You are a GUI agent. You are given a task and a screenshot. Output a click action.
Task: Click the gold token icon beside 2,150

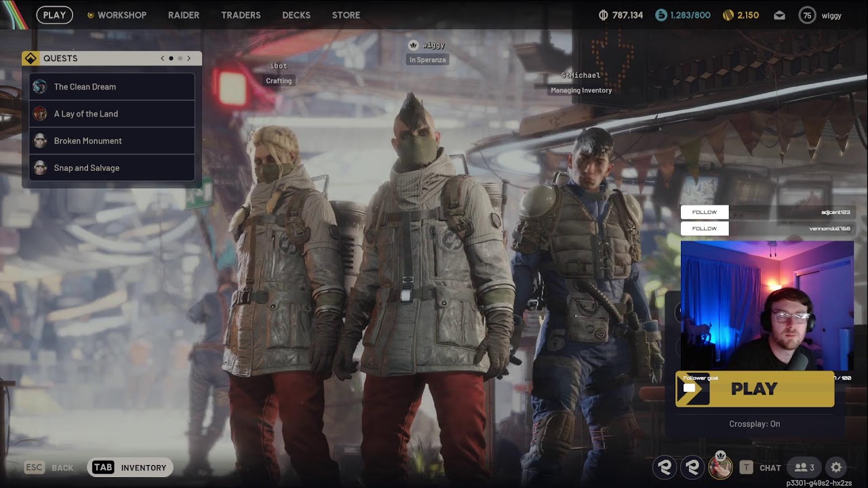(x=728, y=15)
